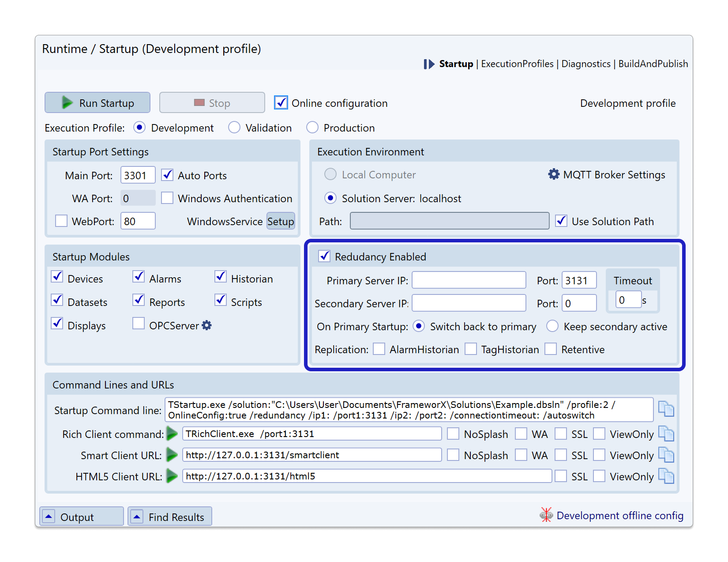
Task: Copy the Smart Client URL
Action: 666,455
